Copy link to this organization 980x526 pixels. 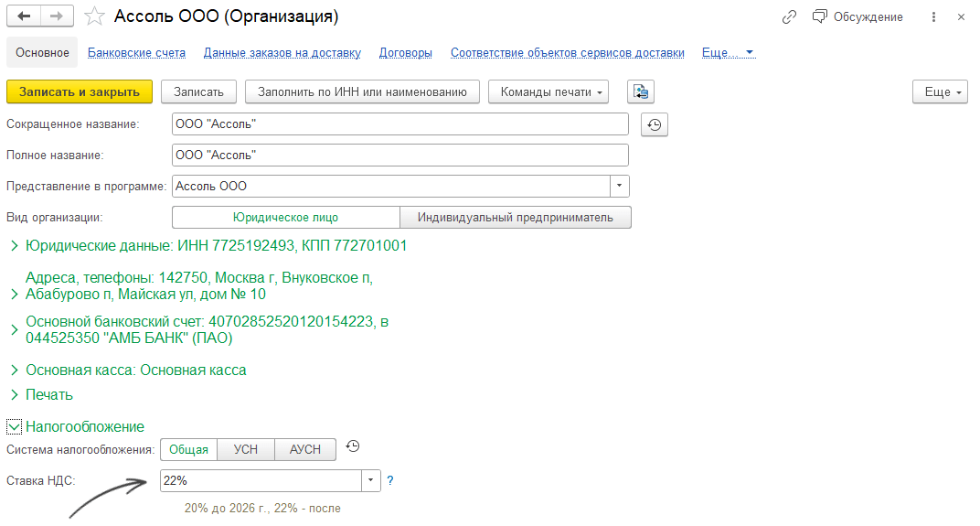click(x=790, y=16)
